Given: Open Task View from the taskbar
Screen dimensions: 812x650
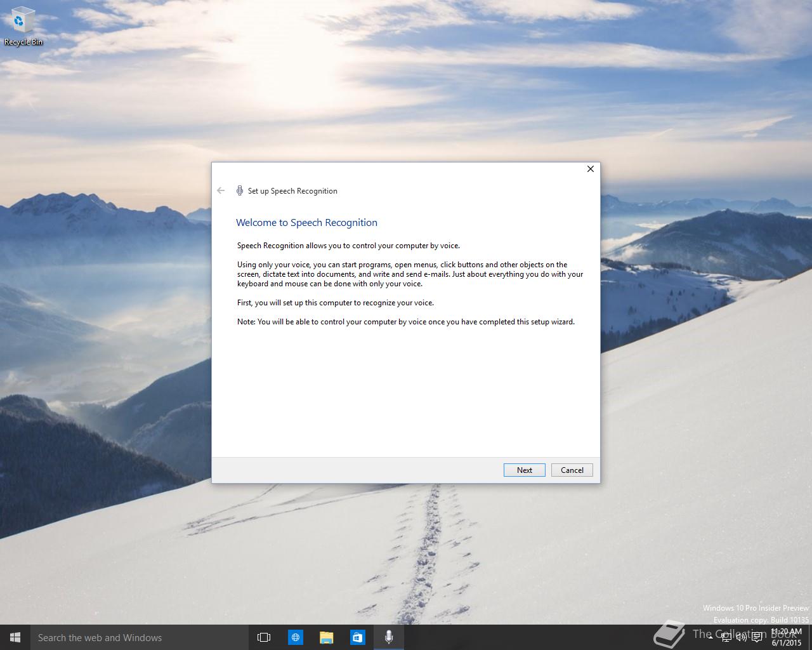Looking at the screenshot, I should coord(264,637).
